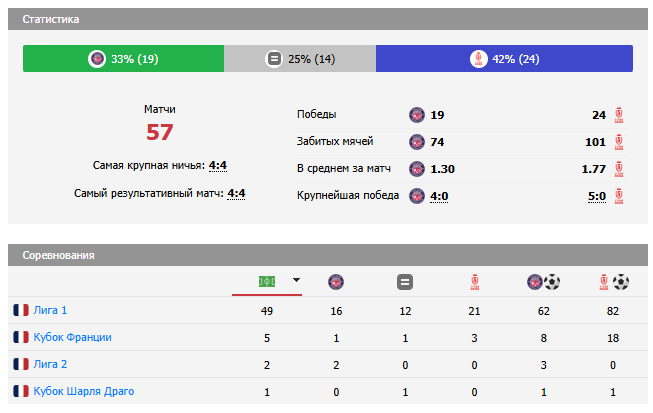Open Лига 1 competition link
The width and height of the screenshot is (653, 413).
(x=50, y=310)
